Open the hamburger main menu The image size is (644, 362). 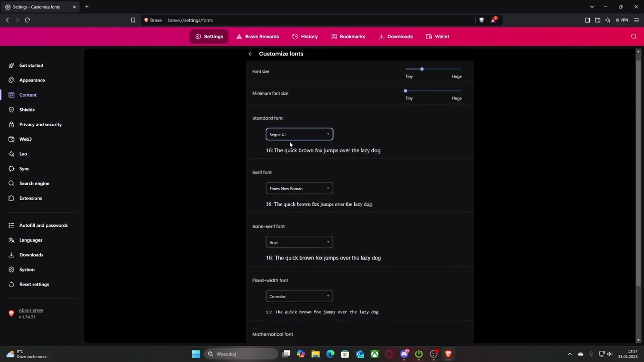tap(636, 20)
